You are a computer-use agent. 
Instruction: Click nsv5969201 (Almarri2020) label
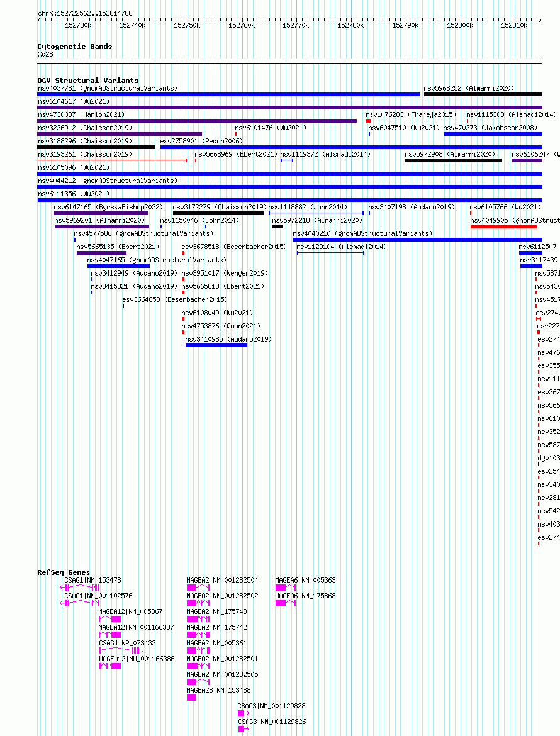(99, 220)
